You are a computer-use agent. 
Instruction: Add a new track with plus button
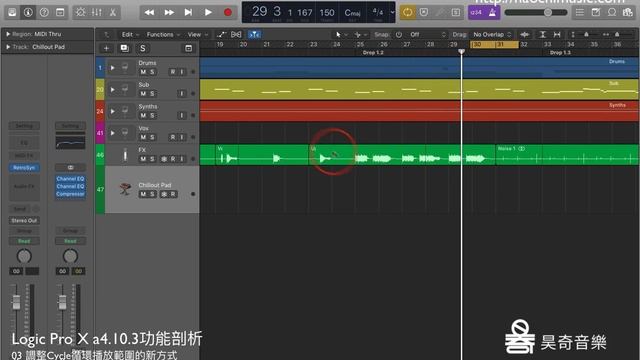(x=106, y=49)
